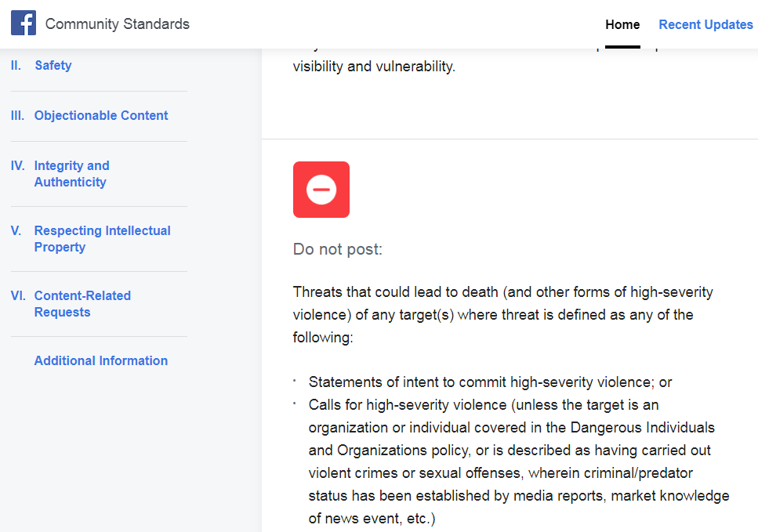Open Objectionable Content section
Image resolution: width=758 pixels, height=532 pixels.
click(x=101, y=115)
